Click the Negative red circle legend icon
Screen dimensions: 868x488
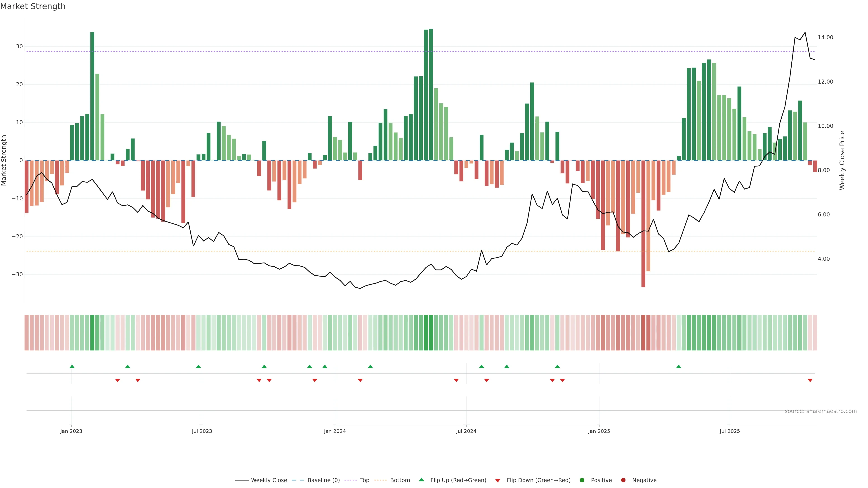(x=623, y=480)
